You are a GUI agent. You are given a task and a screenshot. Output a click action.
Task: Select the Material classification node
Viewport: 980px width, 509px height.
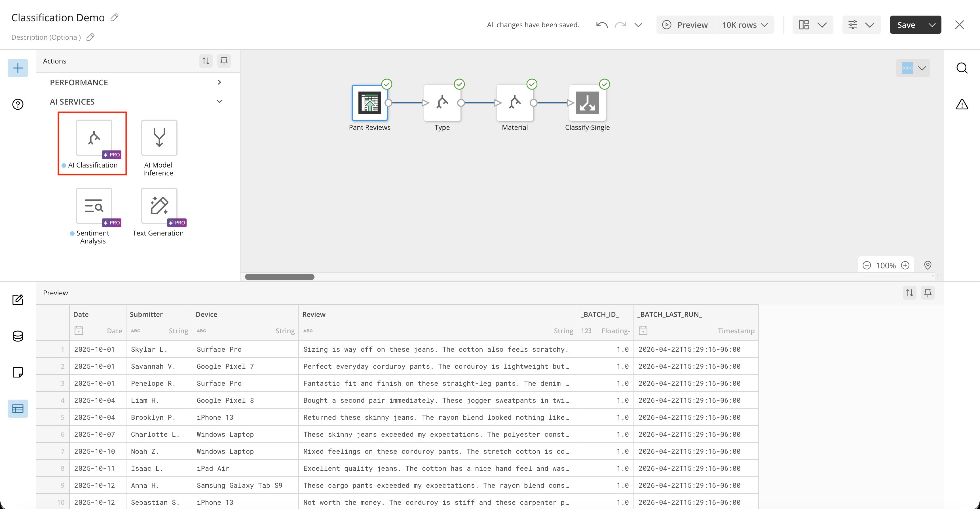(x=515, y=103)
